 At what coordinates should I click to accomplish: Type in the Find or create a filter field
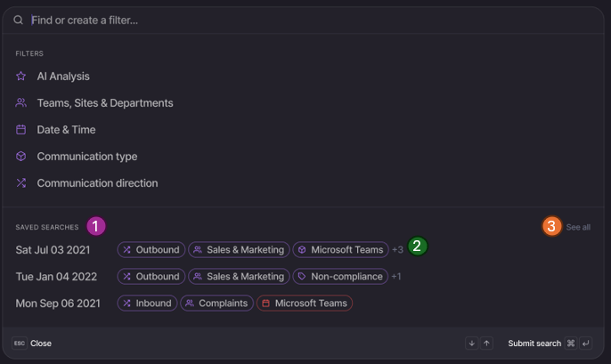pyautogui.click(x=267, y=20)
